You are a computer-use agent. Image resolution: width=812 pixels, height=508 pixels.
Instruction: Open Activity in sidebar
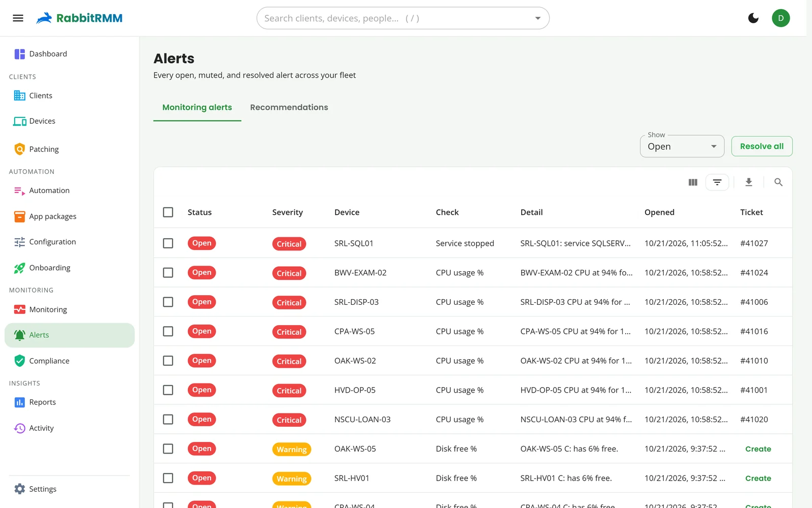click(x=70, y=428)
